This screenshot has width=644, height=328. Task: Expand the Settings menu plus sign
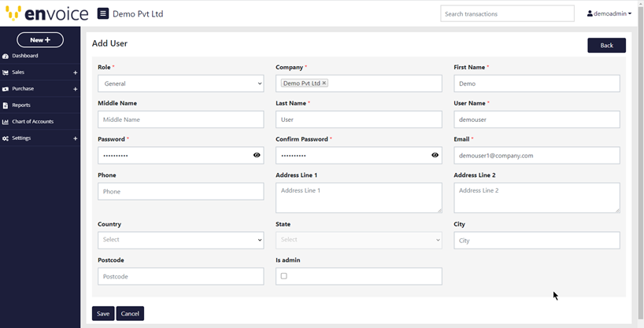tap(76, 138)
